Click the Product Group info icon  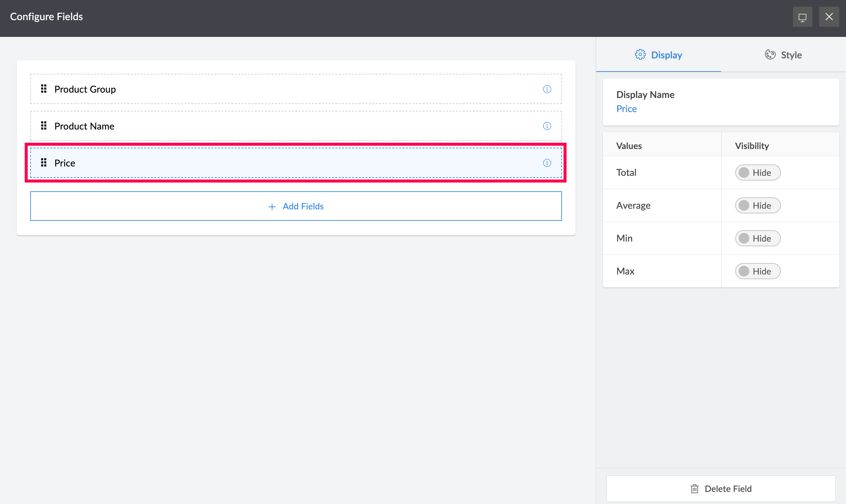(x=547, y=89)
